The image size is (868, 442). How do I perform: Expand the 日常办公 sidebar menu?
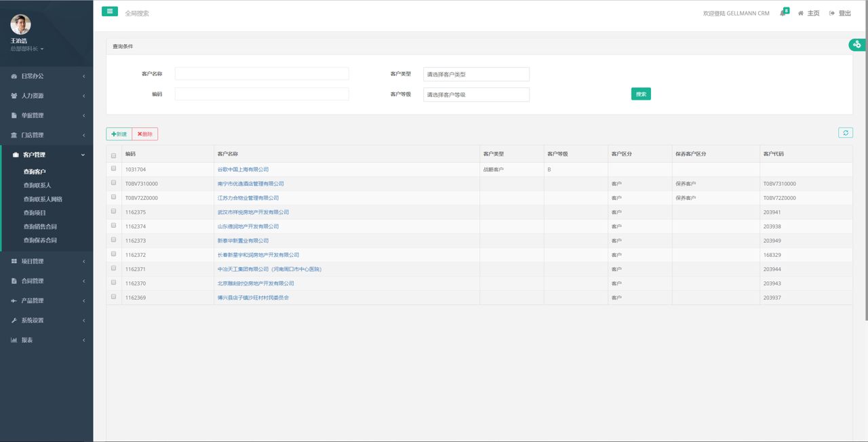click(46, 76)
